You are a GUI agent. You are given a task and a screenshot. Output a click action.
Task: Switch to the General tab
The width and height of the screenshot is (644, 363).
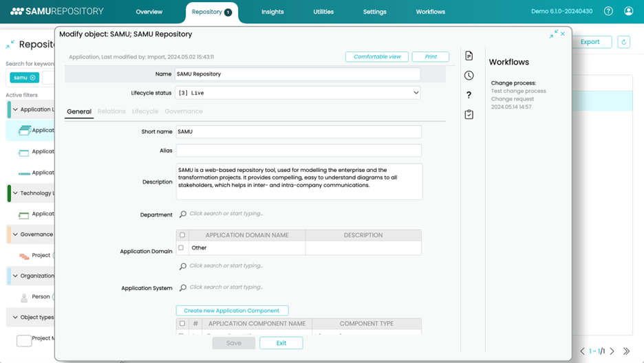[x=79, y=111]
